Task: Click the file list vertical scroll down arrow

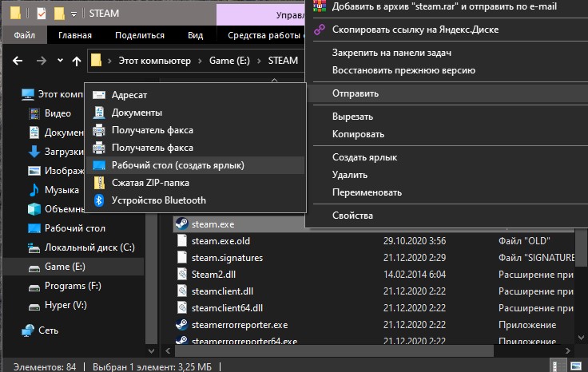Action: (x=582, y=338)
